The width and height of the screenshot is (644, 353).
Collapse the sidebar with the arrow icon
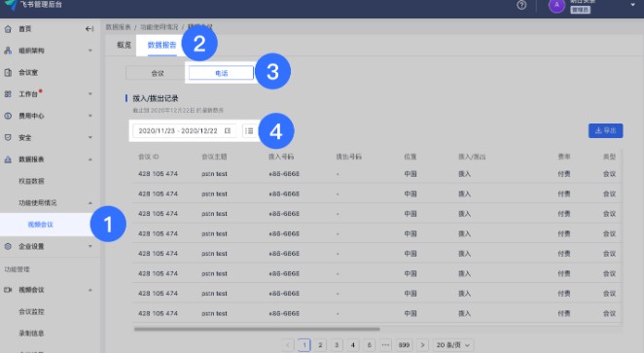(x=89, y=29)
